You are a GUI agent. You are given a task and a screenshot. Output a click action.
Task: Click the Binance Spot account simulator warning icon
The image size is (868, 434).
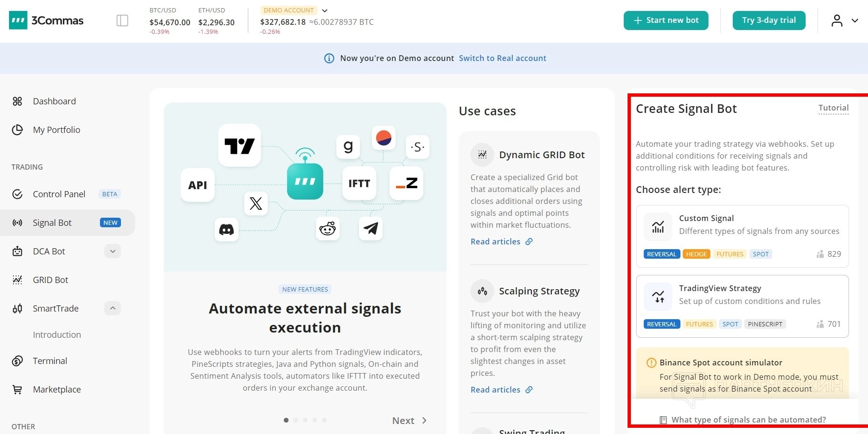point(651,363)
